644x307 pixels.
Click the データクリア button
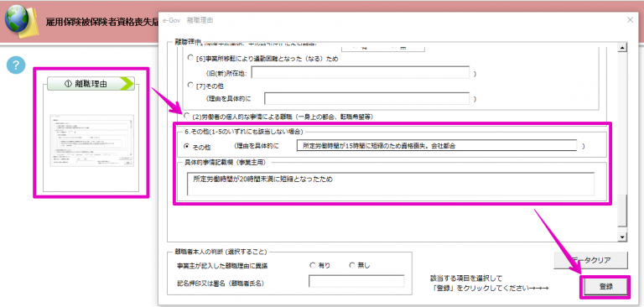tap(590, 260)
